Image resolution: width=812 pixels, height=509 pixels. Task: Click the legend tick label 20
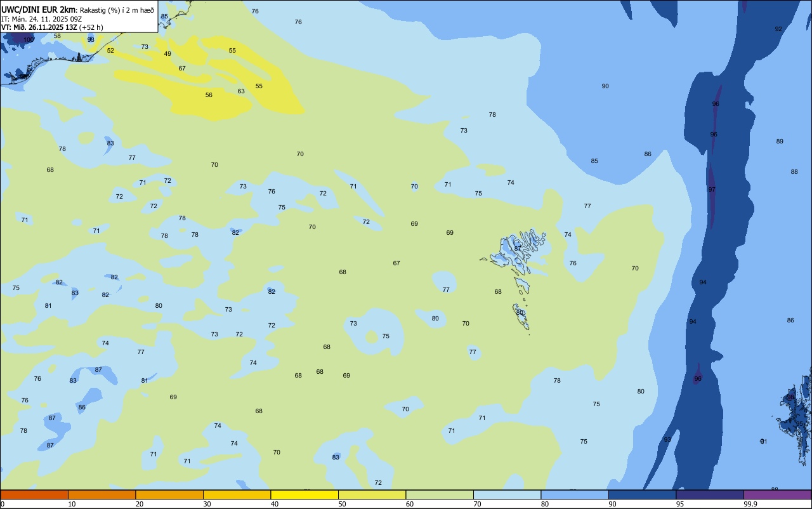(140, 504)
